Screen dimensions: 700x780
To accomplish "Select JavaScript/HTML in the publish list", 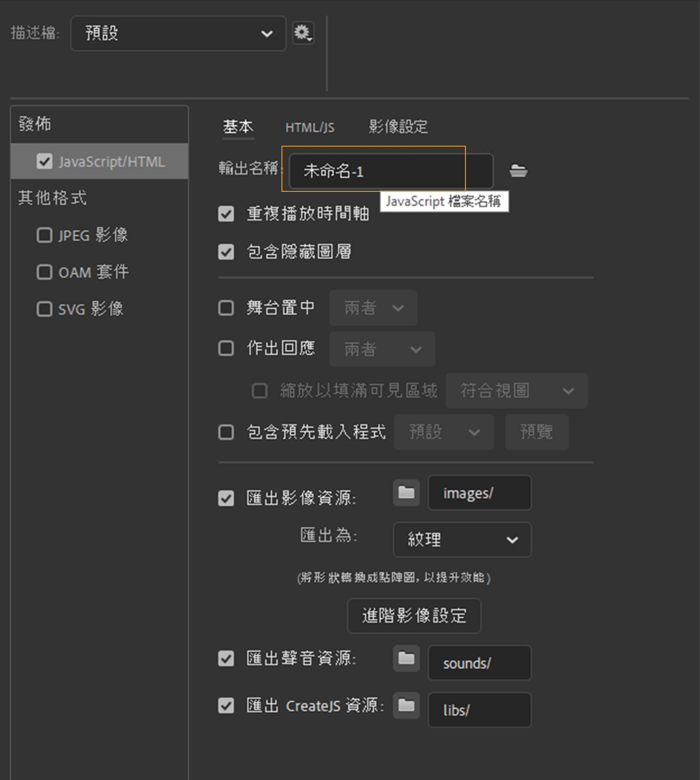I will 112,162.
